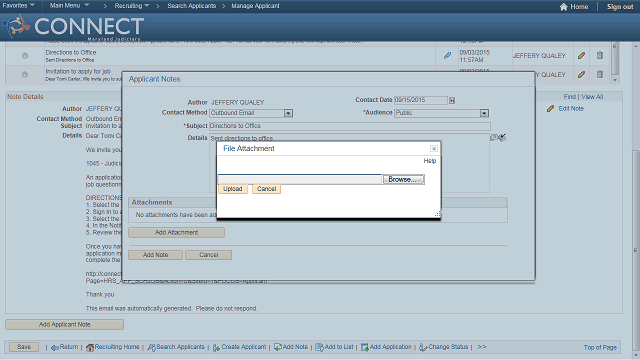This screenshot has height=360, width=640.
Task: Click the Details text area
Action: 349,163
